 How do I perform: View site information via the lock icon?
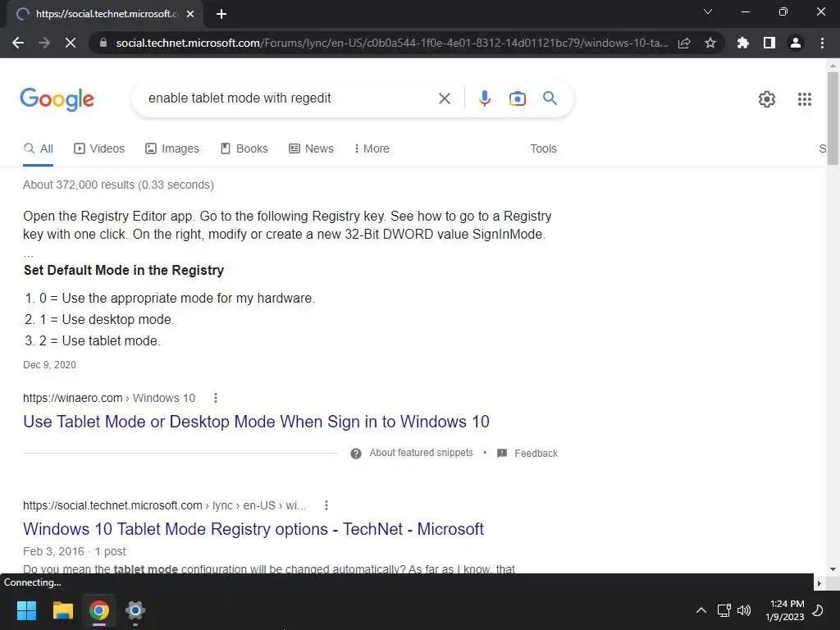pyautogui.click(x=103, y=43)
